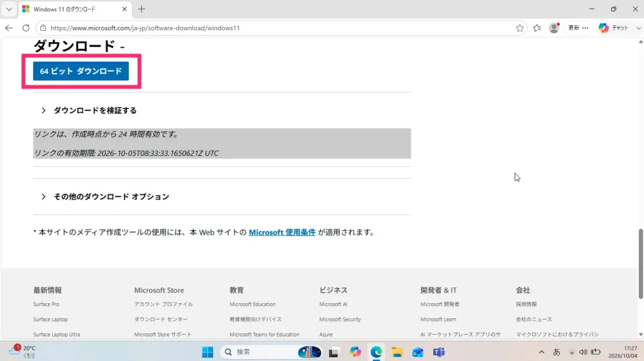The width and height of the screenshot is (644, 361).
Task: Open Surface Laptop footer link
Action: tap(50, 319)
